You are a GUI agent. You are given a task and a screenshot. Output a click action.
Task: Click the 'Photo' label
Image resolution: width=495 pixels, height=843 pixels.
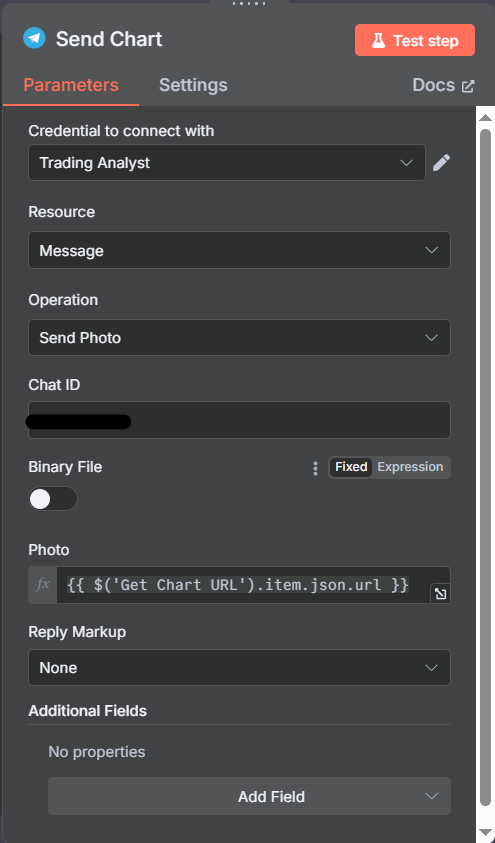(49, 550)
